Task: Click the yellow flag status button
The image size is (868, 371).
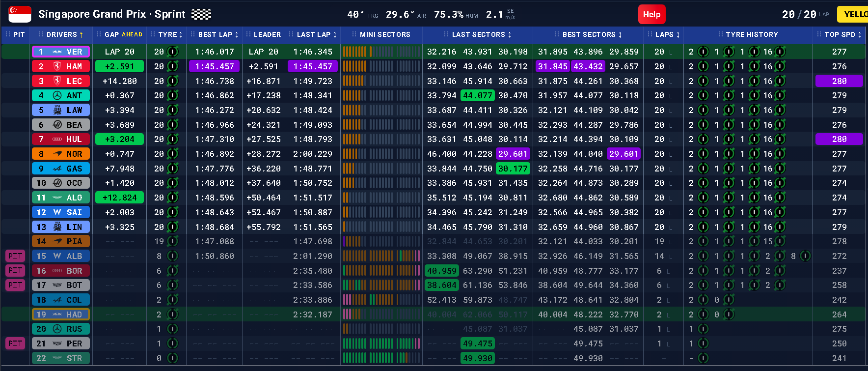Action: 853,14
